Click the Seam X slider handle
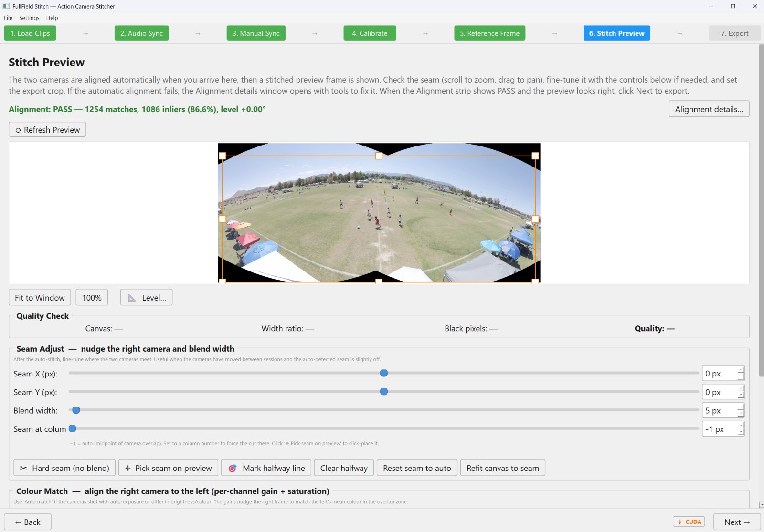The height and width of the screenshot is (532, 764). coord(384,373)
